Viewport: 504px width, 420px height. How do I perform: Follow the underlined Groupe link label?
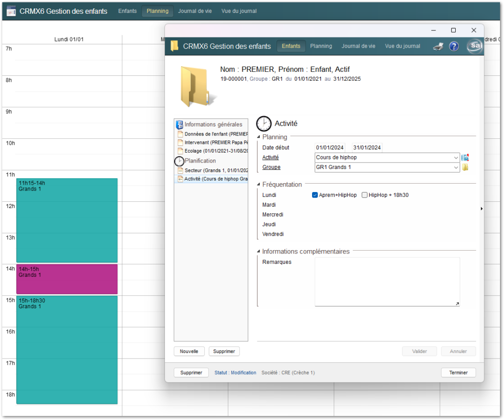coord(271,167)
